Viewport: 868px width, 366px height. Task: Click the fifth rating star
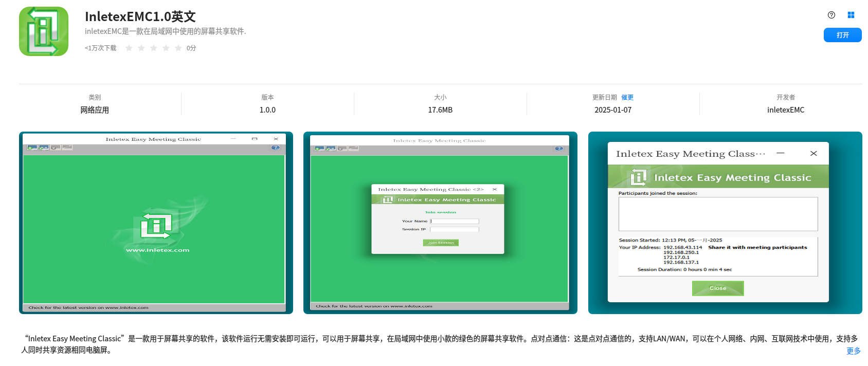[x=178, y=48]
